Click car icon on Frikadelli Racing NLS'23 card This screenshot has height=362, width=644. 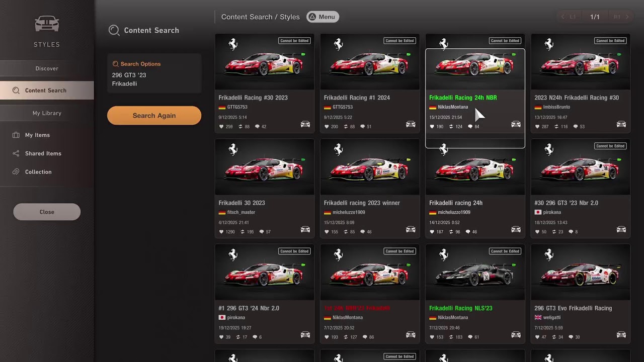[x=516, y=334]
